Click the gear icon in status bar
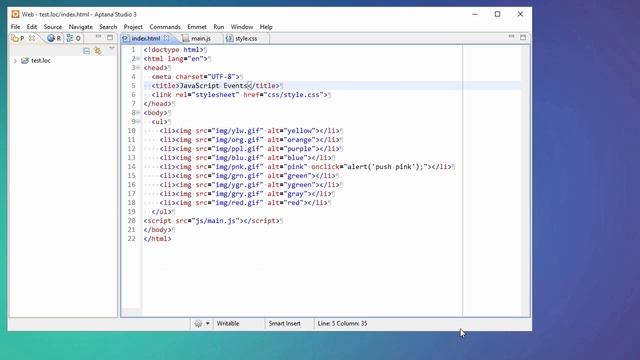Viewport: 640px width, 360px height. pyautogui.click(x=198, y=324)
